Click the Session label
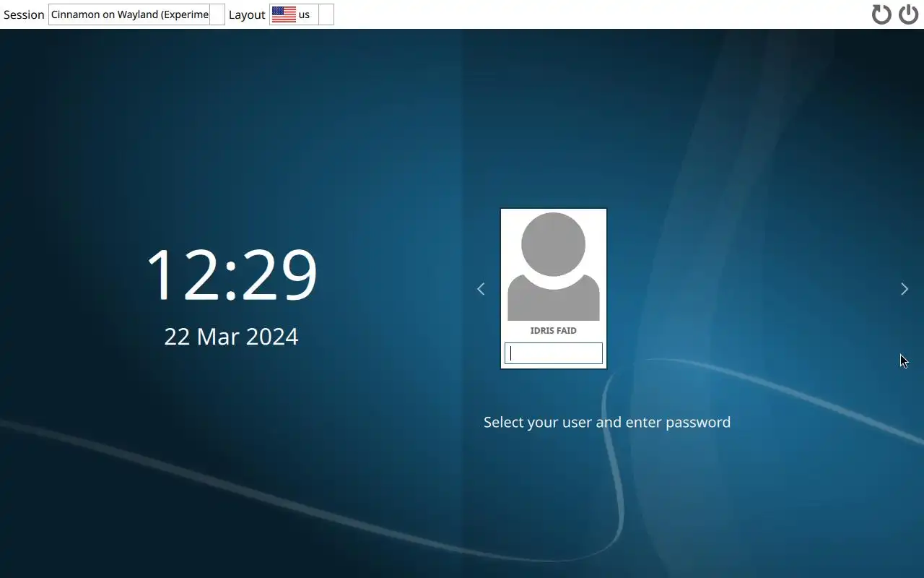Image resolution: width=924 pixels, height=578 pixels. pyautogui.click(x=24, y=14)
